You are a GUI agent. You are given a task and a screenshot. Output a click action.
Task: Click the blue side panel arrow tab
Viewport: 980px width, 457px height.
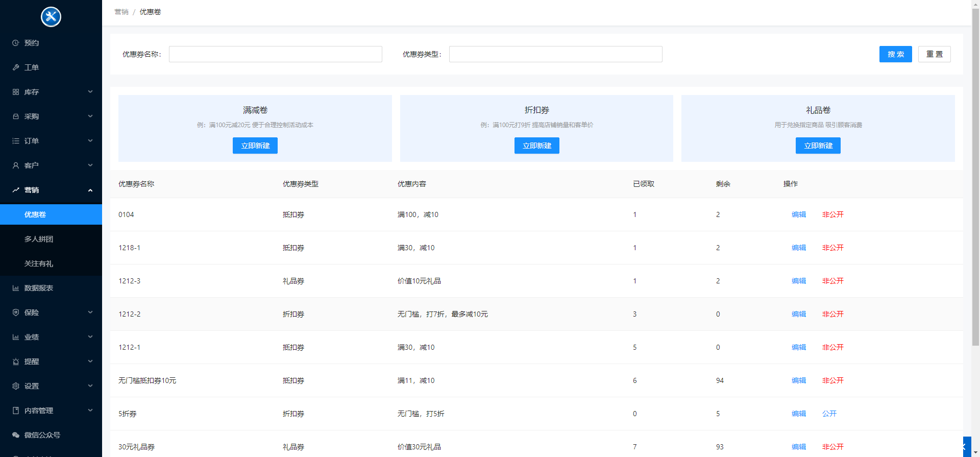click(x=967, y=447)
